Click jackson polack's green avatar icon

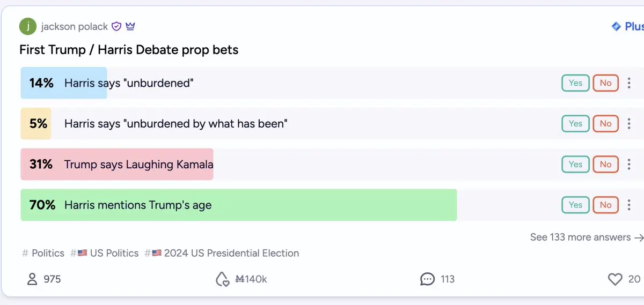click(28, 26)
